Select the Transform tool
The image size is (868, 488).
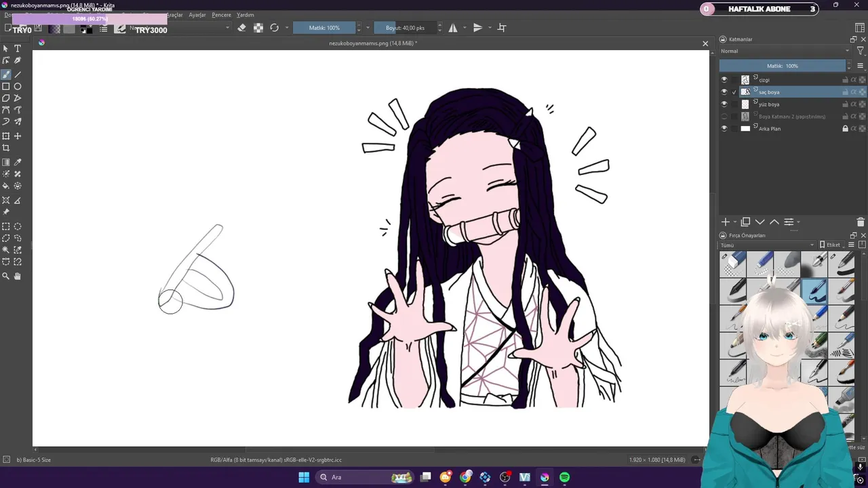pyautogui.click(x=6, y=136)
